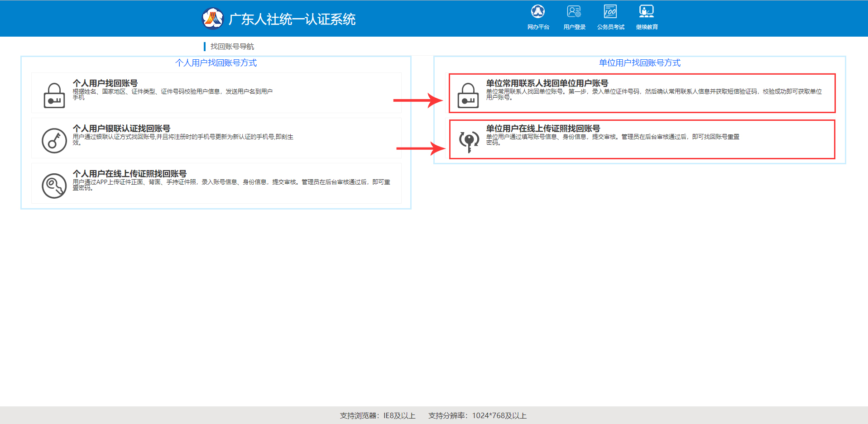Viewport: 868px width, 424px height.
Task: Click the 单位用户找回账号方式 section header
Action: point(639,63)
